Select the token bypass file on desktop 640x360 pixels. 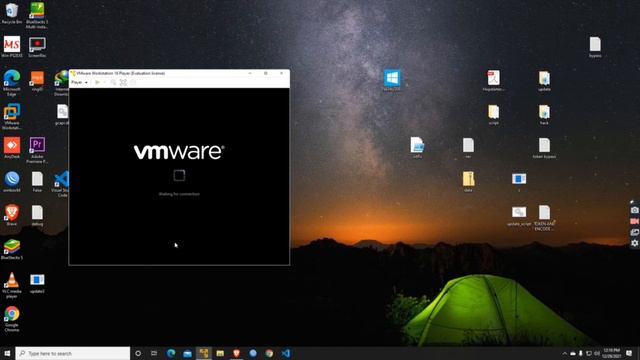[x=544, y=148]
